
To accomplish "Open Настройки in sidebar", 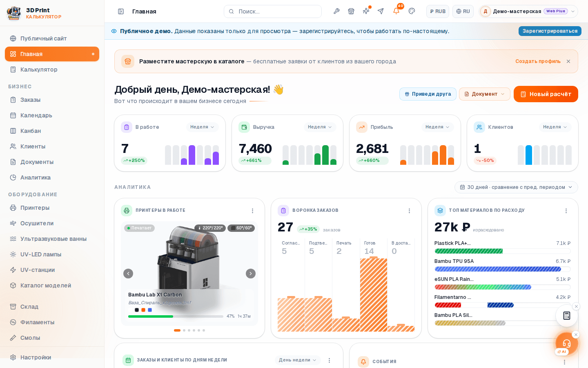I will tap(52, 357).
